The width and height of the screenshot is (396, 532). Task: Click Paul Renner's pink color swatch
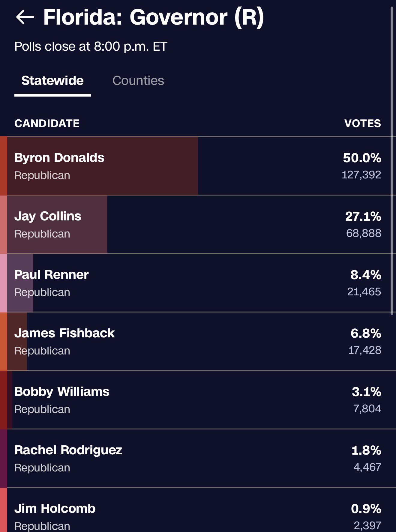pos(4,283)
